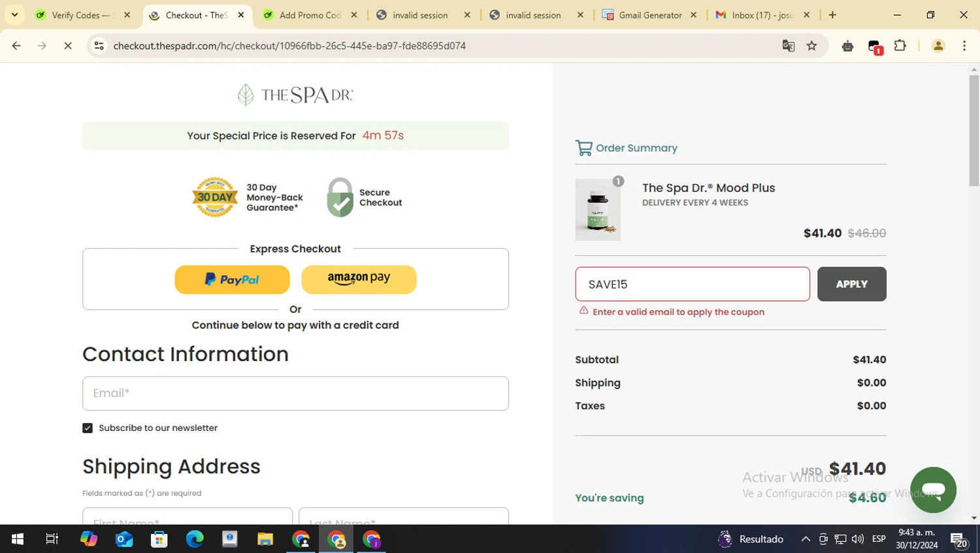Open the tab search dropdown arrow
Viewport: 980px width, 553px height.
click(14, 14)
